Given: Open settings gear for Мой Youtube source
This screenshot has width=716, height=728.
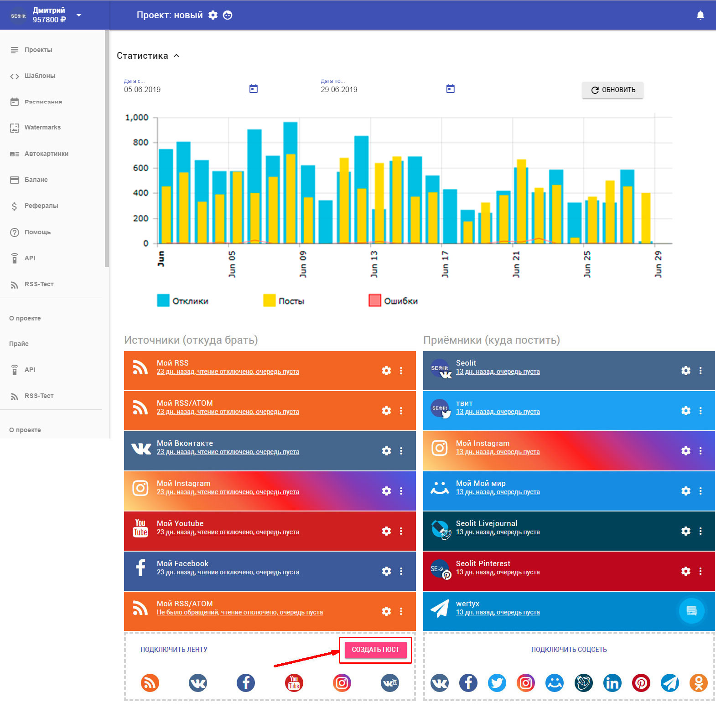Looking at the screenshot, I should tap(386, 531).
